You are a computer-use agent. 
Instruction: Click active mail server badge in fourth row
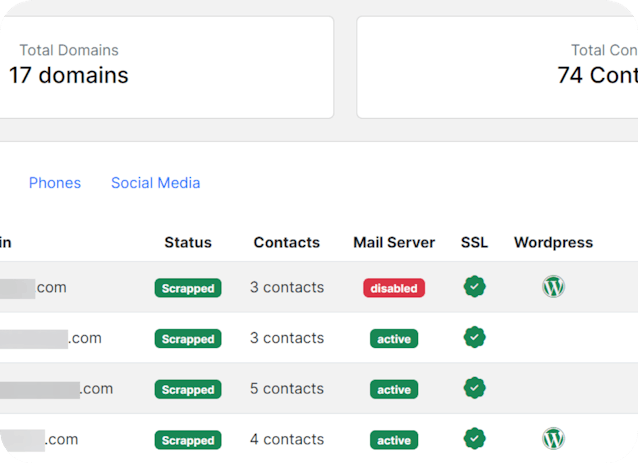coord(394,440)
